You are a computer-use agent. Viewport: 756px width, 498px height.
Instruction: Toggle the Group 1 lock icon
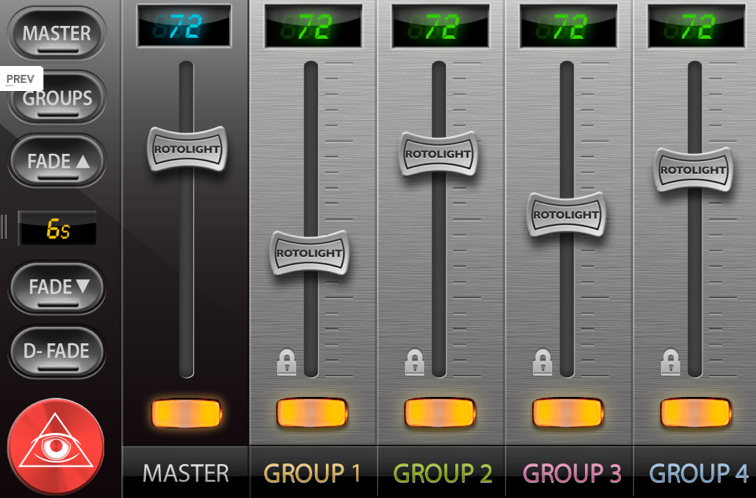tap(286, 362)
